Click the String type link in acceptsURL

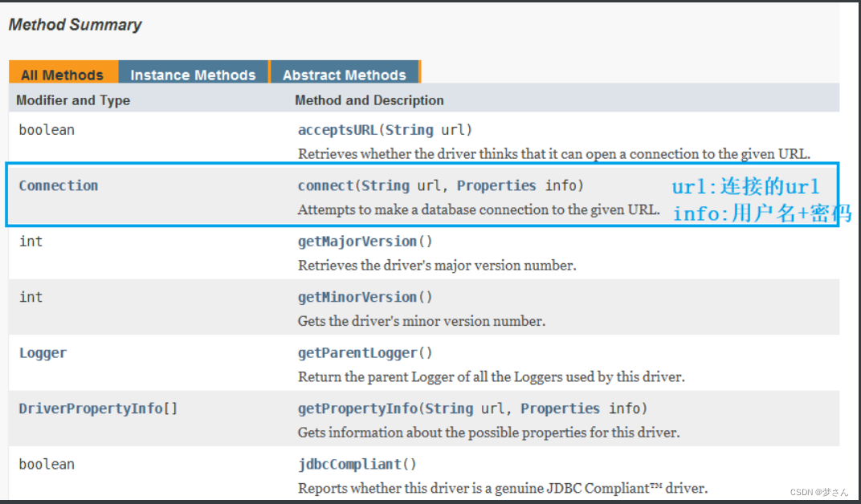pos(409,130)
